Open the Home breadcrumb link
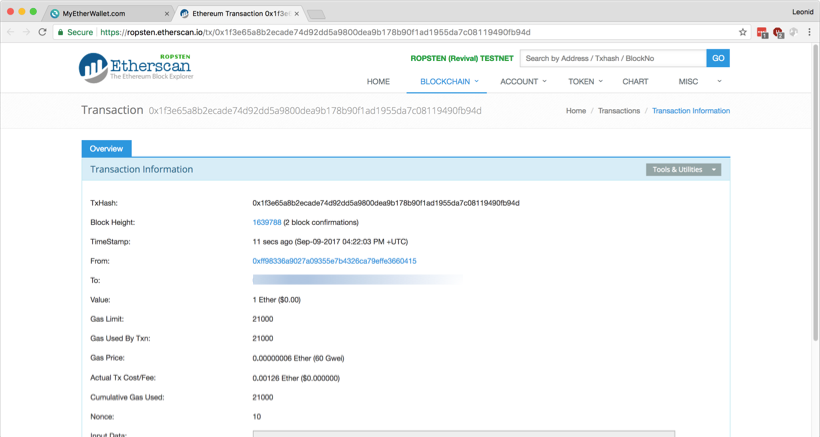The height and width of the screenshot is (437, 820). (x=576, y=111)
